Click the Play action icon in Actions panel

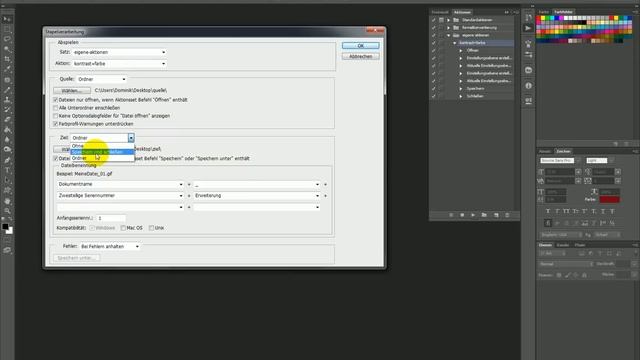click(473, 215)
